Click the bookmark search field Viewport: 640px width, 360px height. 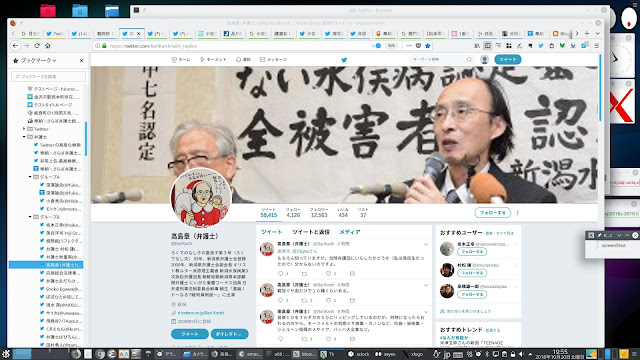[x=49, y=76]
